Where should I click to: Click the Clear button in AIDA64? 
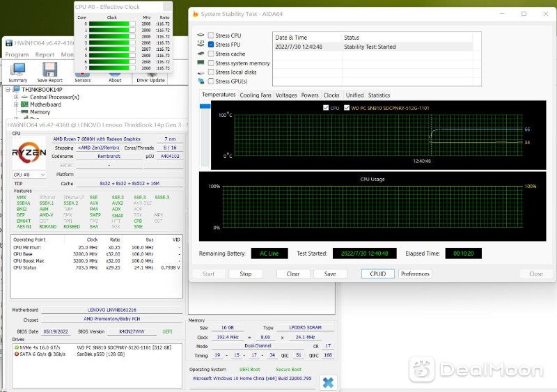tap(293, 274)
